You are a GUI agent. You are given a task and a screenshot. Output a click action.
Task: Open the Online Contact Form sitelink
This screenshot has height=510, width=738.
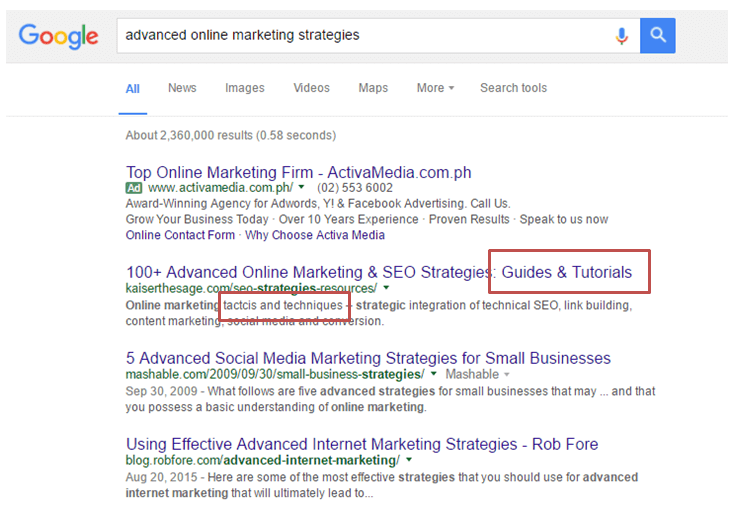click(x=180, y=235)
